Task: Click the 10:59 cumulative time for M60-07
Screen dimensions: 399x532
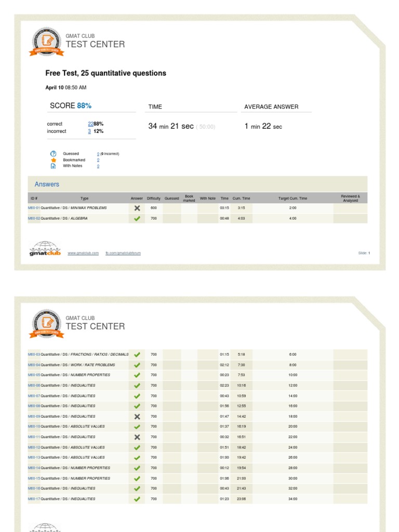Action: (x=241, y=396)
